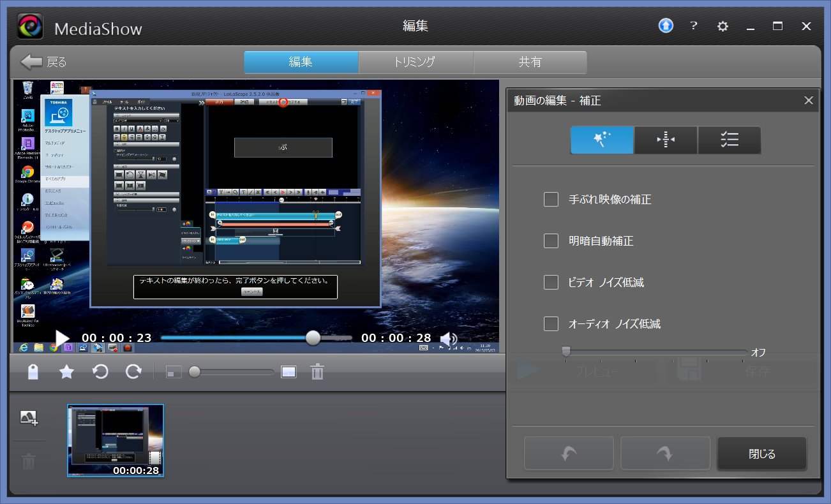
Task: Rotate video counterclockwise
Action: [x=100, y=372]
